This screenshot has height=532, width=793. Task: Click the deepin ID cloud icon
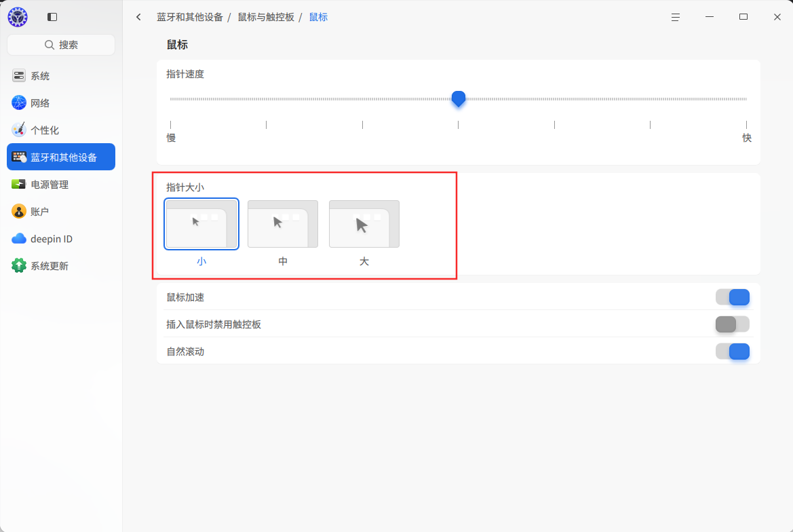[x=19, y=239]
